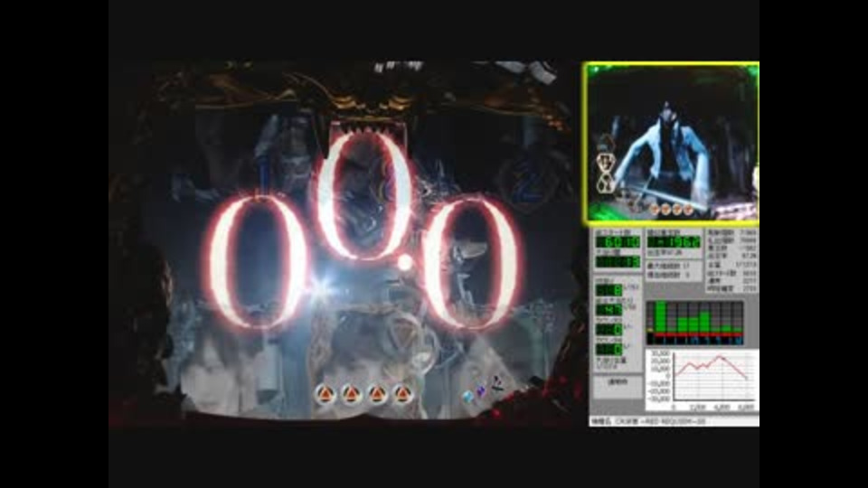
Task: Click the left glowing 0 reel digit
Action: (259, 262)
